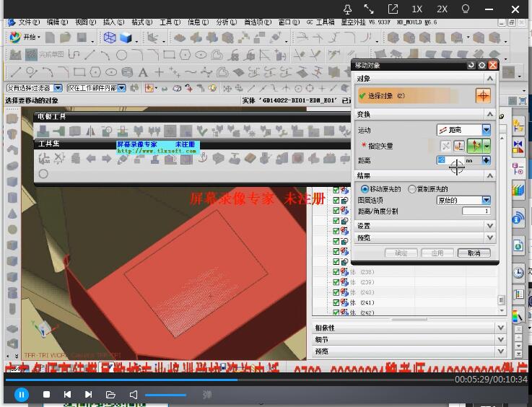Image resolution: width=532 pixels, height=407 pixels.
Task: Open the 工具 (Tools) menu
Action: pos(170,22)
